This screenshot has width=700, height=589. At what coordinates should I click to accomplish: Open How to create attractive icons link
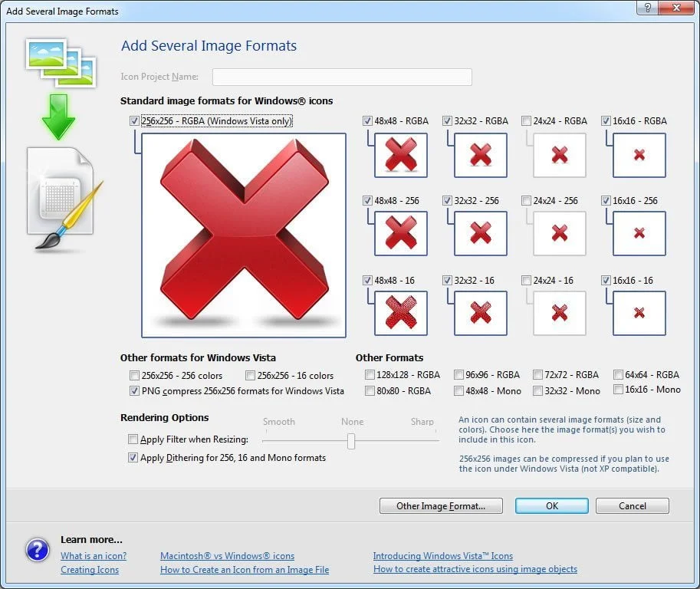click(475, 569)
